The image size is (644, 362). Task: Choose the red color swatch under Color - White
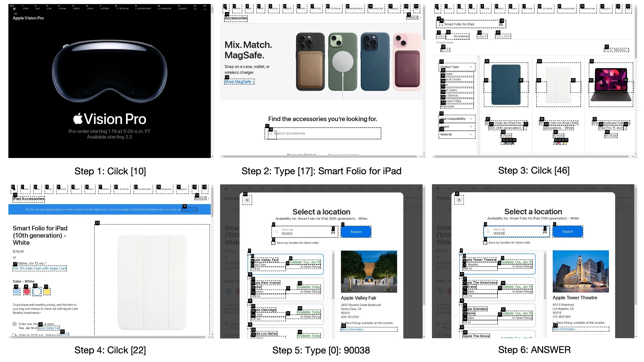(x=27, y=292)
